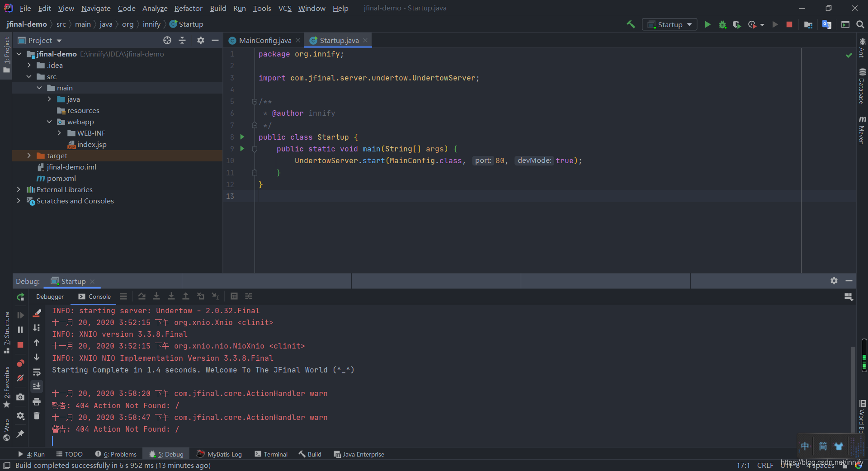Expand External Libraries node

point(19,189)
